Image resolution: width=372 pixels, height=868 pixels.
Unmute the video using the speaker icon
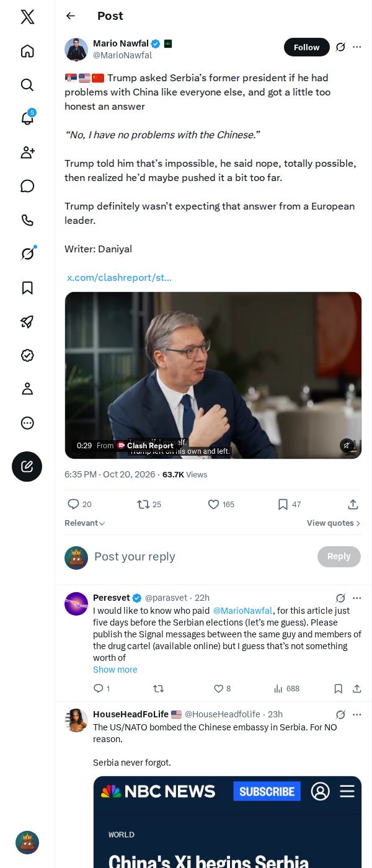[347, 445]
